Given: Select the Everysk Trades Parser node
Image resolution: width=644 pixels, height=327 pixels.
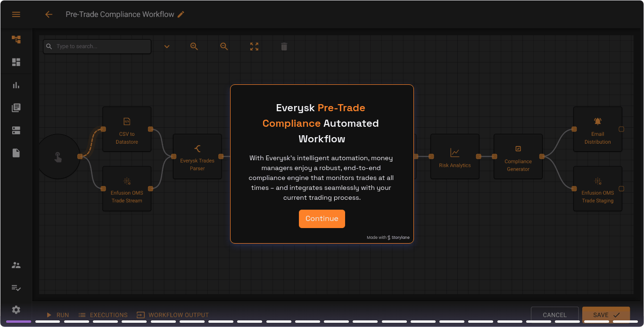Looking at the screenshot, I should [197, 156].
